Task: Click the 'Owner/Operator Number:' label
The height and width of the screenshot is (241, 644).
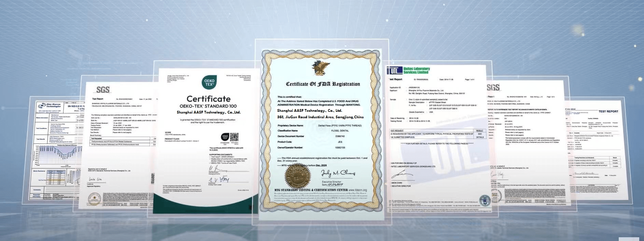Action: (x=290, y=148)
